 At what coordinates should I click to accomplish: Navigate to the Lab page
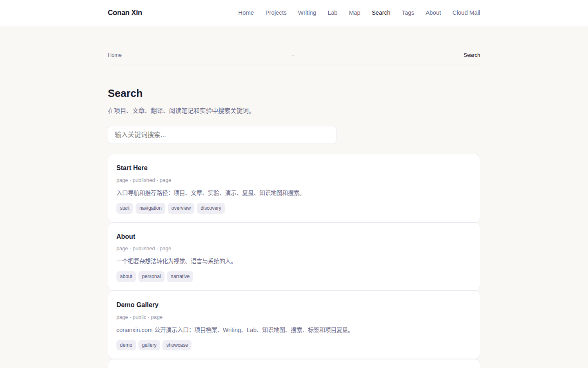332,13
